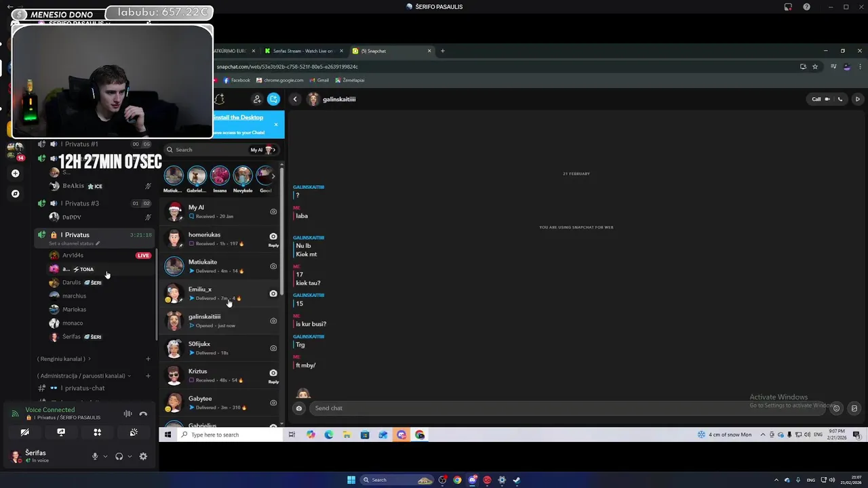
Task: Start a new chat in Snapchat
Action: pyautogui.click(x=273, y=99)
